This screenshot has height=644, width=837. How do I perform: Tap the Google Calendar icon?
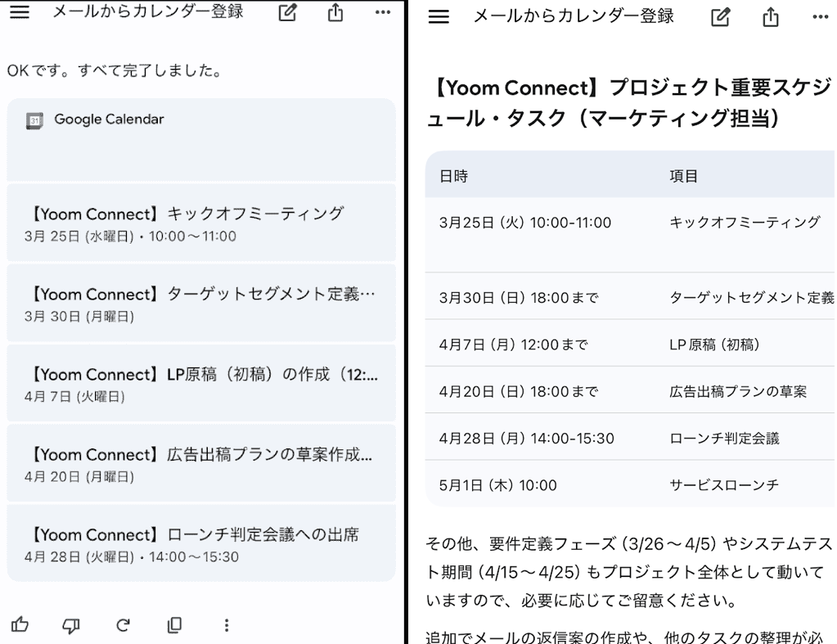tap(34, 120)
